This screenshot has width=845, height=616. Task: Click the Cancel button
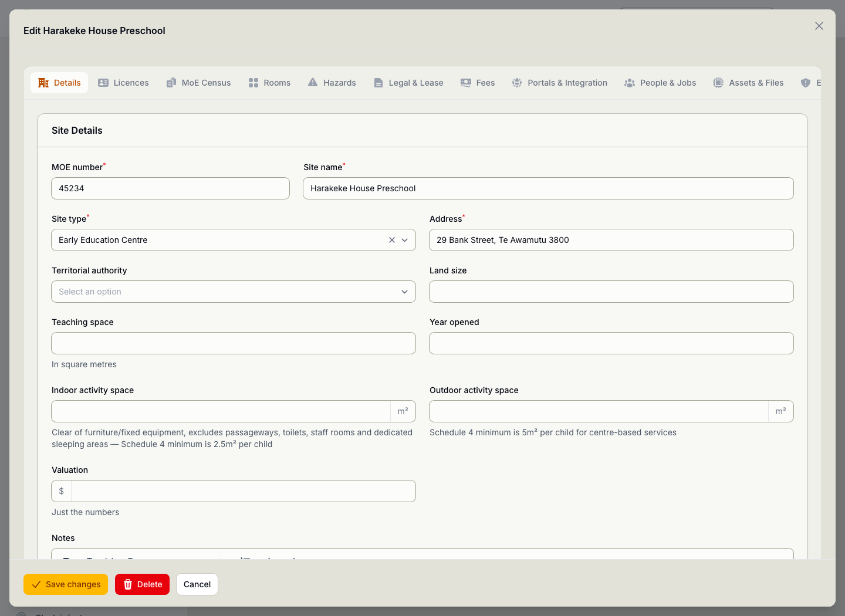pyautogui.click(x=197, y=584)
